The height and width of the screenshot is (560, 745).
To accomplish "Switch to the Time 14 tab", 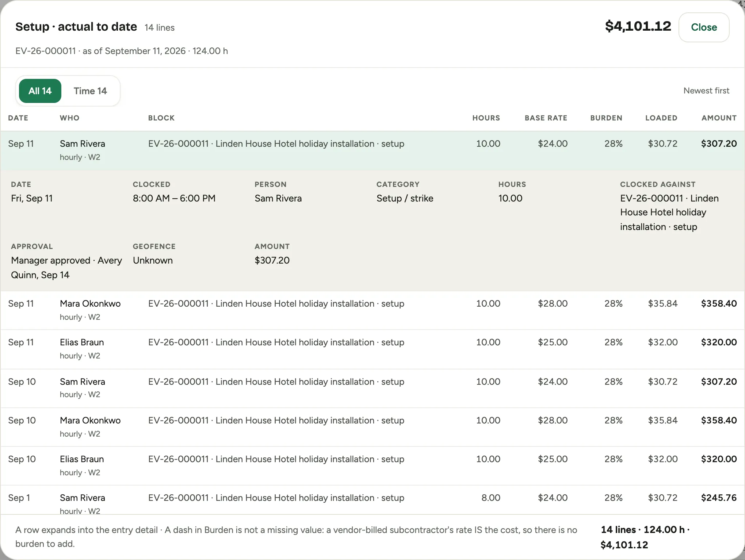I will point(90,91).
